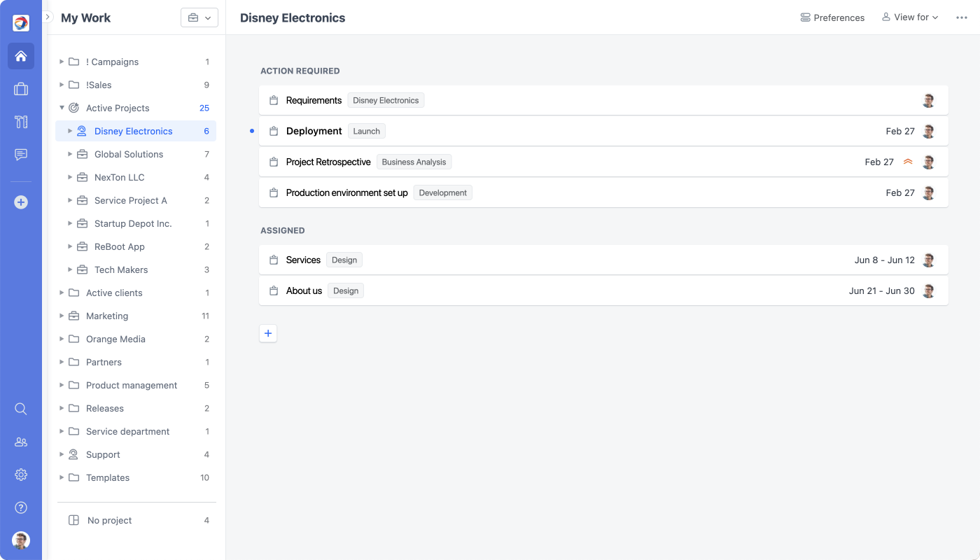
Task: Open Preferences
Action: coord(832,17)
